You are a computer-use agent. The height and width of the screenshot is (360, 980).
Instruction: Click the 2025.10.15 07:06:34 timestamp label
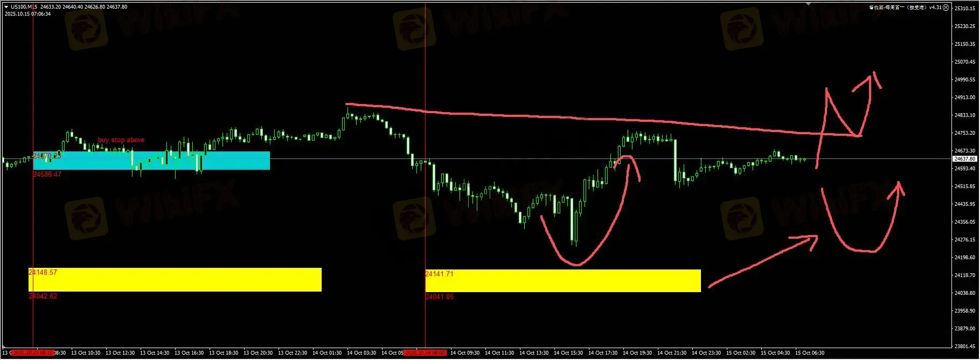click(x=28, y=14)
